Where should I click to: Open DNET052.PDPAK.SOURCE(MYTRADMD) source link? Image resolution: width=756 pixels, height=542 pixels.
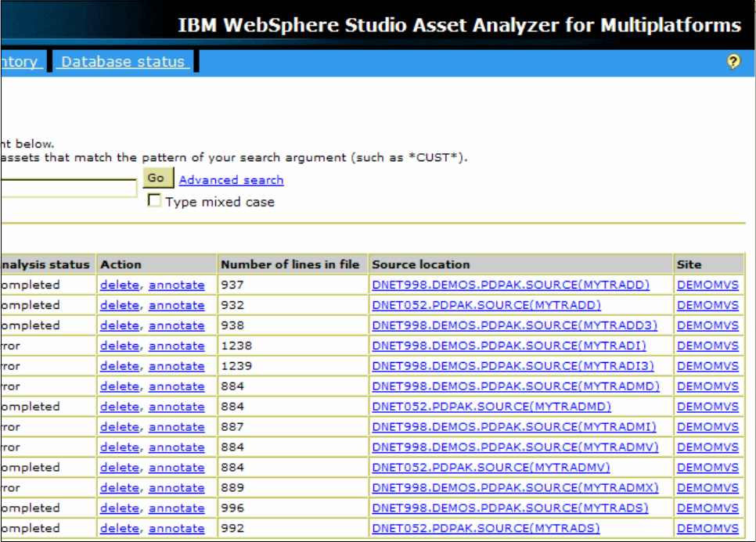point(491,407)
